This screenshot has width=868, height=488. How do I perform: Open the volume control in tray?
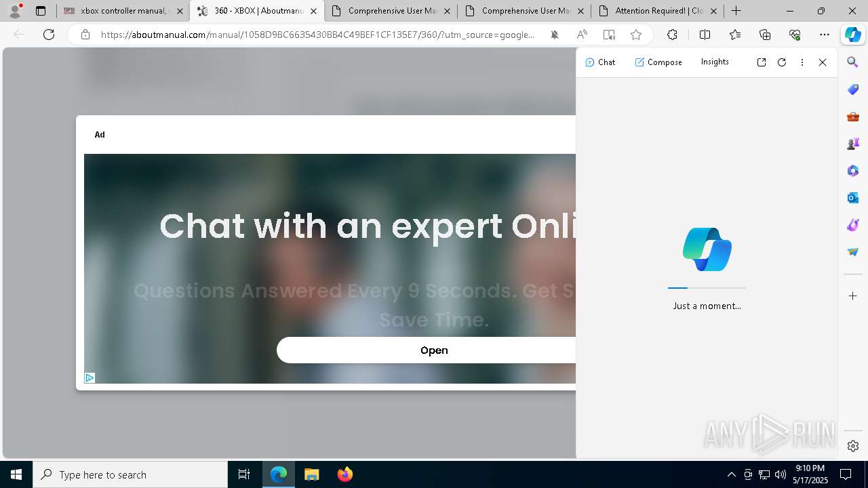coord(781,474)
